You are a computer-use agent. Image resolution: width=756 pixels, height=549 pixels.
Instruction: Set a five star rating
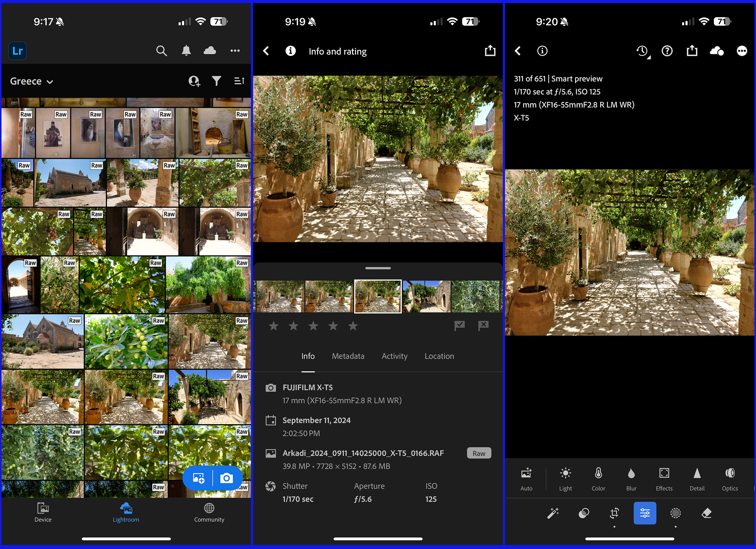(x=353, y=326)
